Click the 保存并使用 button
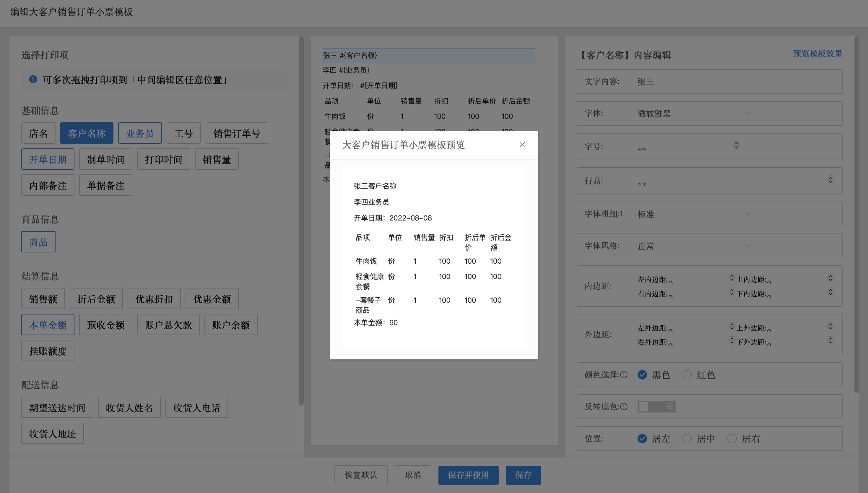Image resolution: width=868 pixels, height=493 pixels. click(468, 475)
